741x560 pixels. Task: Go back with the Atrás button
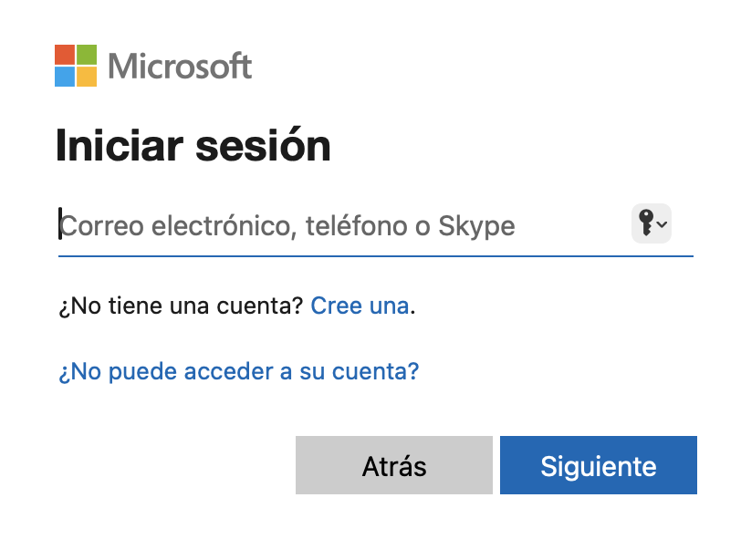(x=394, y=465)
